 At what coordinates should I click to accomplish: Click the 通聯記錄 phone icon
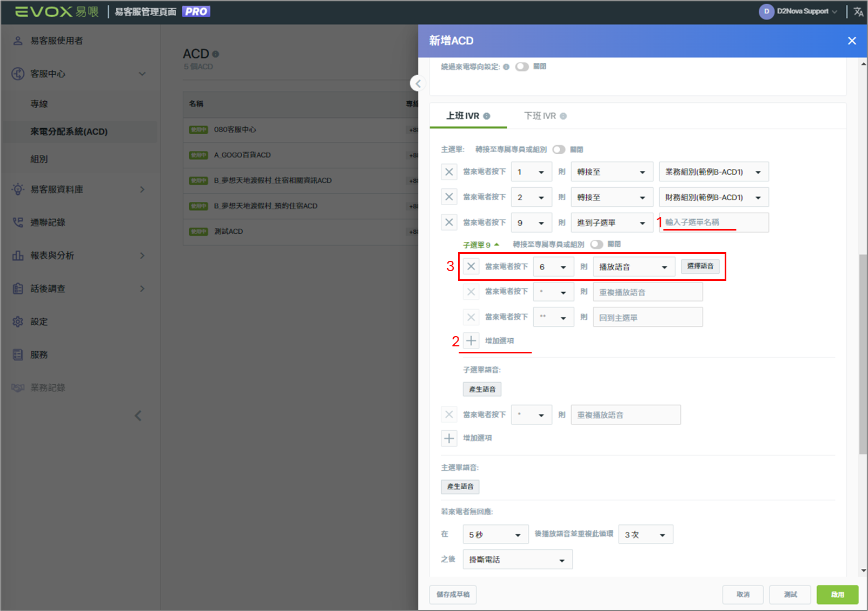(x=18, y=222)
